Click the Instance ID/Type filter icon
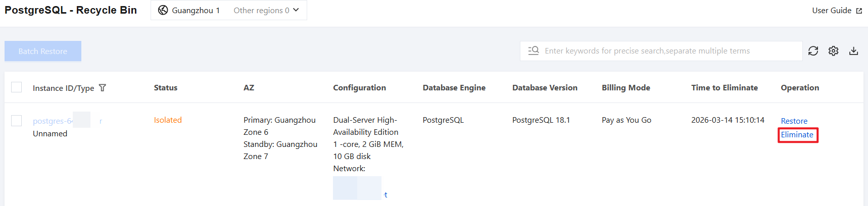868x206 pixels. pos(103,88)
